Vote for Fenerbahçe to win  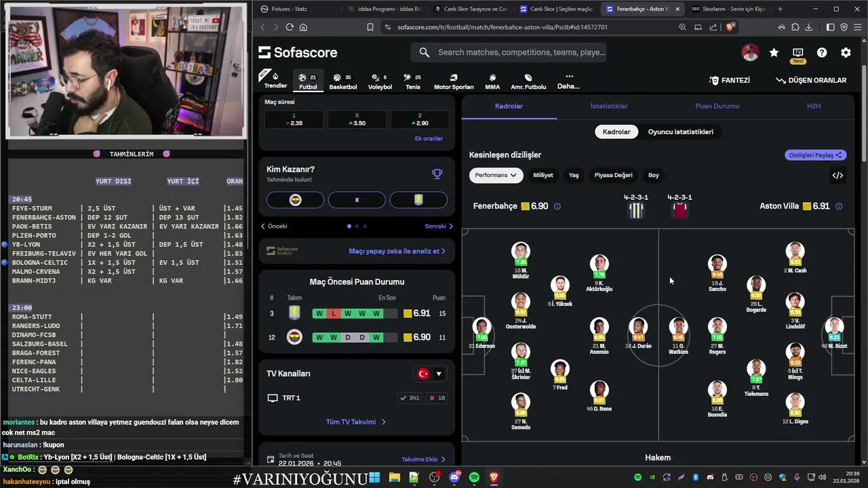pos(296,200)
